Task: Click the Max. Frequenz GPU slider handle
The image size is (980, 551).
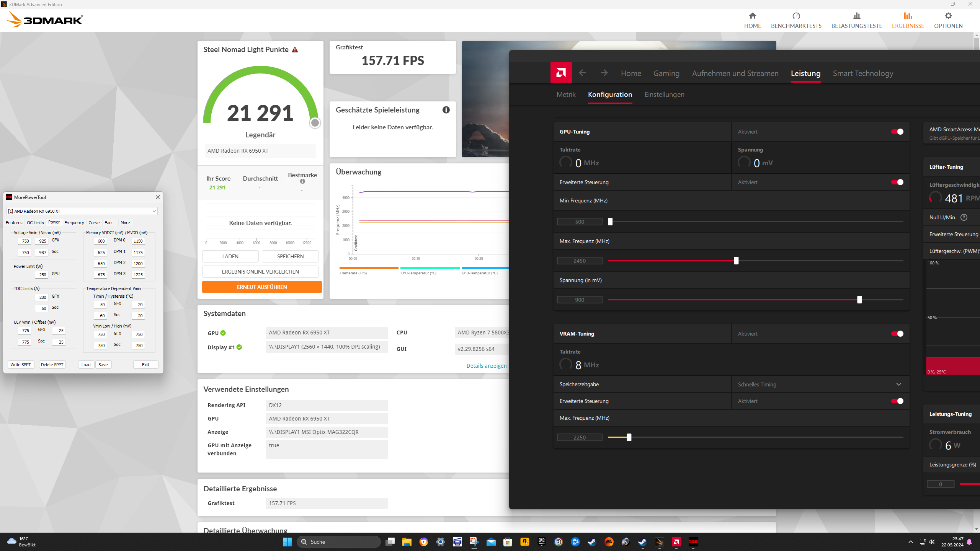Action: [x=736, y=261]
